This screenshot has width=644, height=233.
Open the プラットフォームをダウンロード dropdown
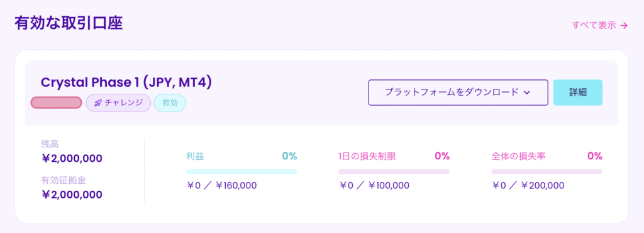(x=458, y=93)
